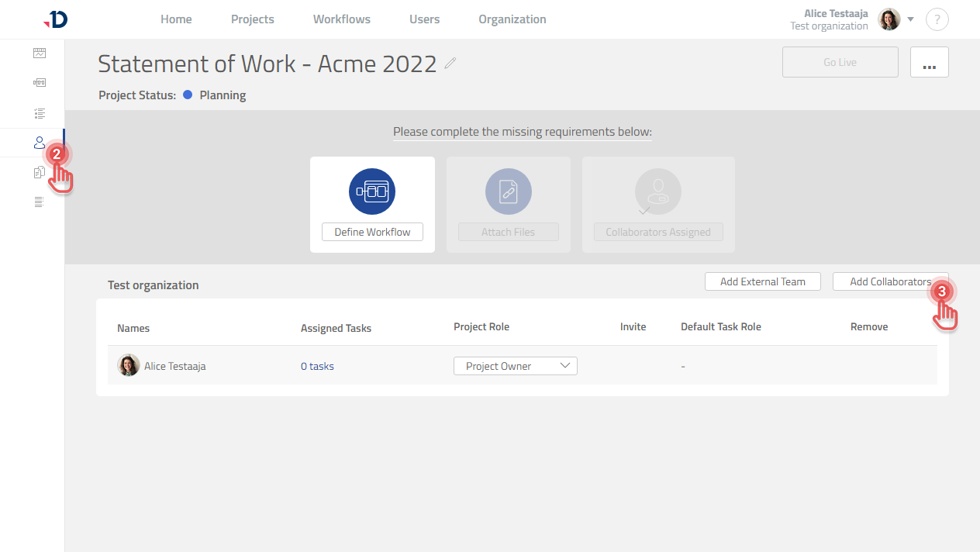980x552 pixels.
Task: Click Alice Testaaja's avatar in the table
Action: tap(129, 366)
